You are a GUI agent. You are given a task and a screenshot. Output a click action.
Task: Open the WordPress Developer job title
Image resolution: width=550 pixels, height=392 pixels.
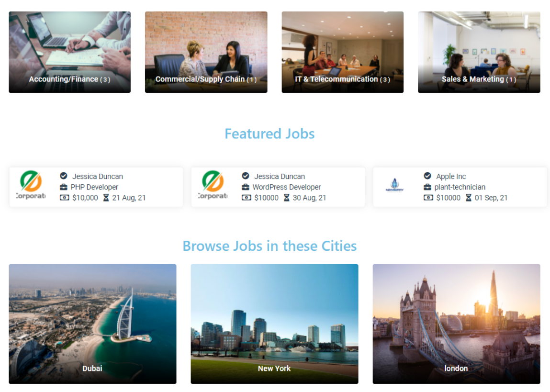tap(287, 187)
